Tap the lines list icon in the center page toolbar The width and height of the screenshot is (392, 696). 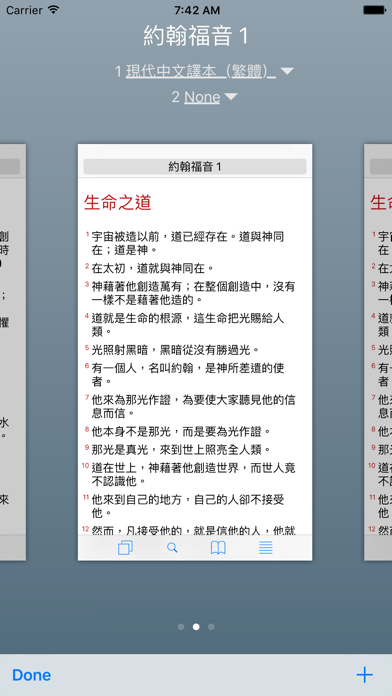point(265,547)
